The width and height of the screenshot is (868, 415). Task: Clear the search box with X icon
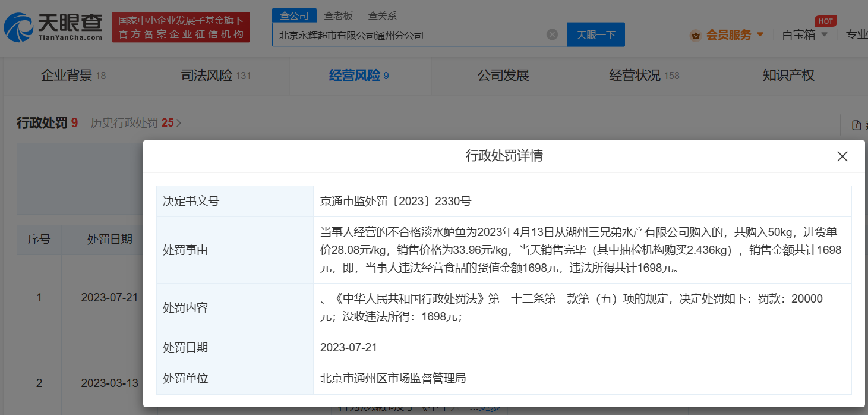552,34
